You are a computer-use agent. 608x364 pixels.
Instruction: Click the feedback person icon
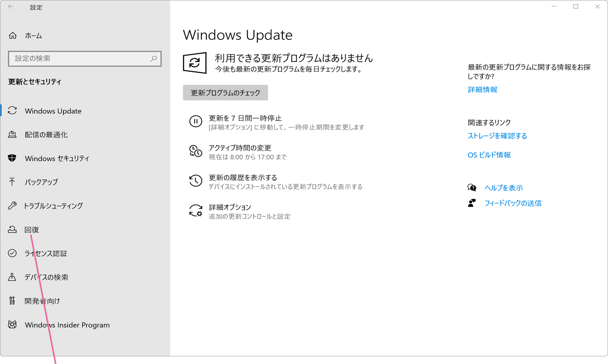pos(472,203)
